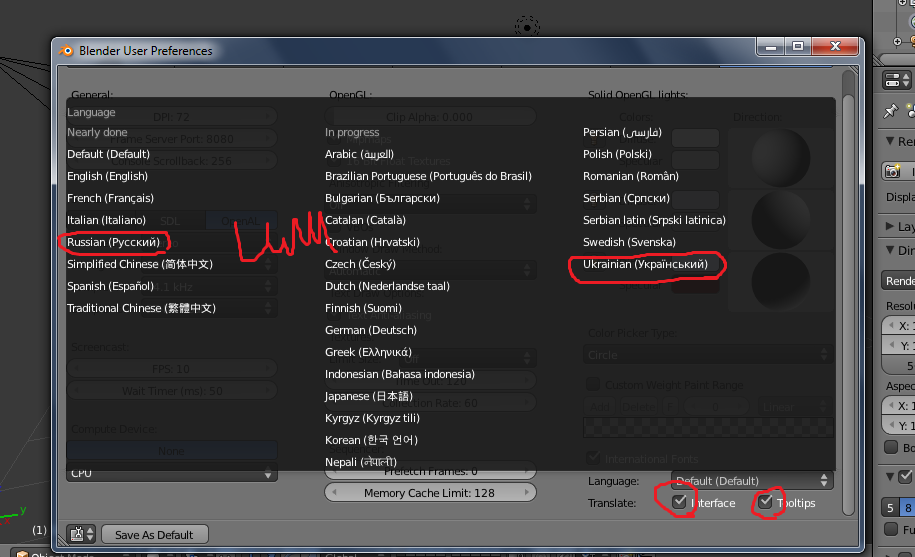Select Bulgarian (Български) language

click(x=382, y=198)
